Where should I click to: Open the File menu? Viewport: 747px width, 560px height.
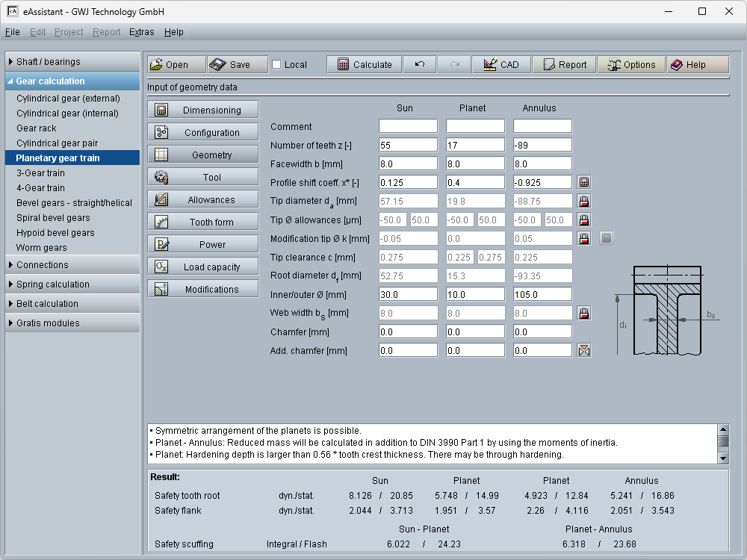coord(12,32)
